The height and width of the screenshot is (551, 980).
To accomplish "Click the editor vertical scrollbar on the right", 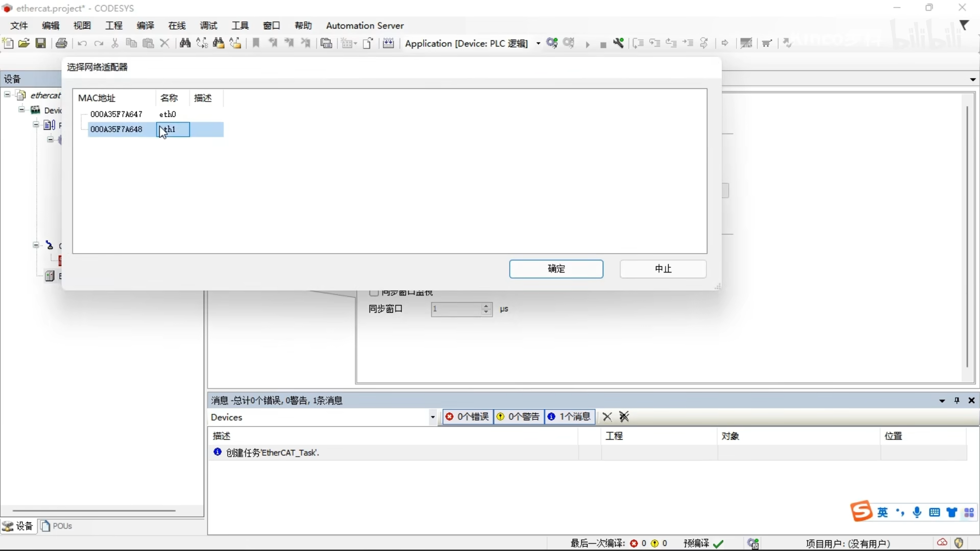I will click(967, 236).
